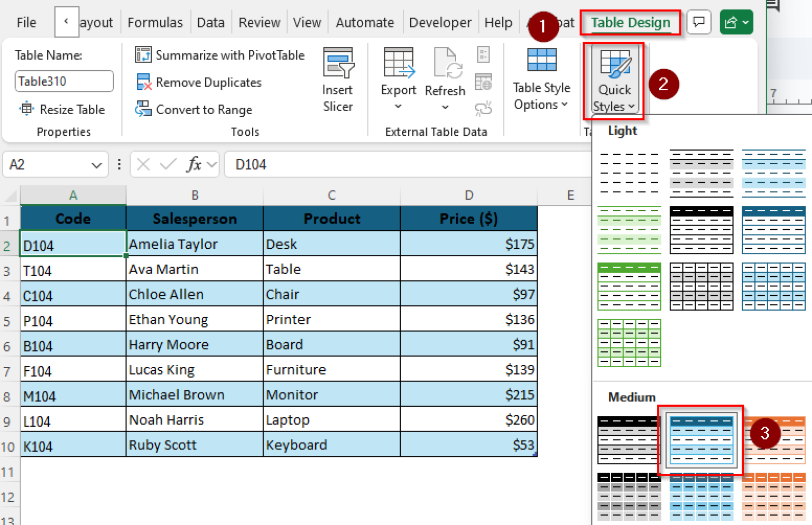Click inside the Table Name field
This screenshot has width=812, height=525.
(63, 81)
